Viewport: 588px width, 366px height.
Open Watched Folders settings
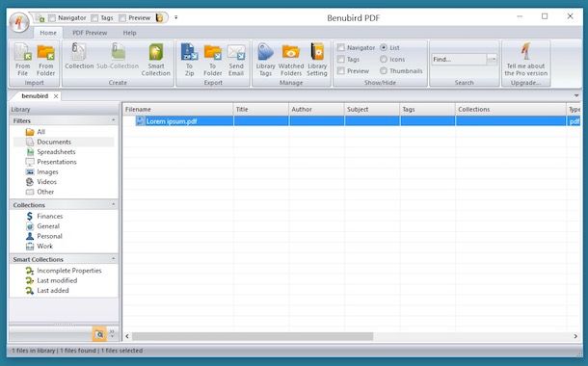click(x=291, y=60)
